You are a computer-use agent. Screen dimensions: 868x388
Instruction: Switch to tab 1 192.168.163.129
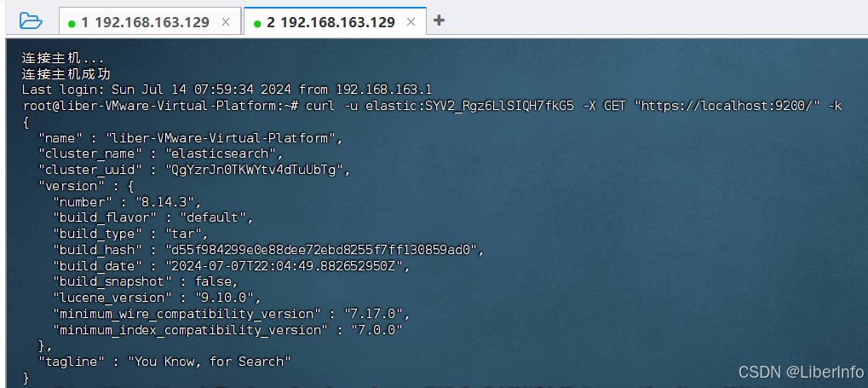[145, 22]
